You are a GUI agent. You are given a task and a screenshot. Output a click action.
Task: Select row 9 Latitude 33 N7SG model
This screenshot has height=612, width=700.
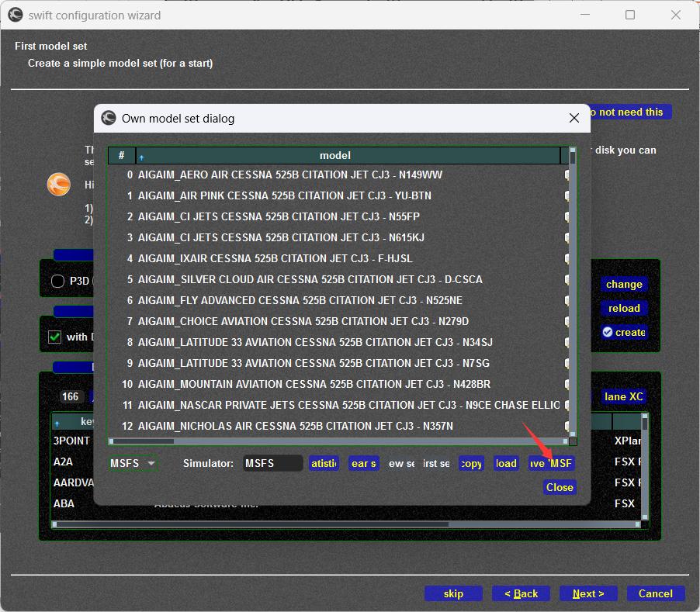point(338,363)
